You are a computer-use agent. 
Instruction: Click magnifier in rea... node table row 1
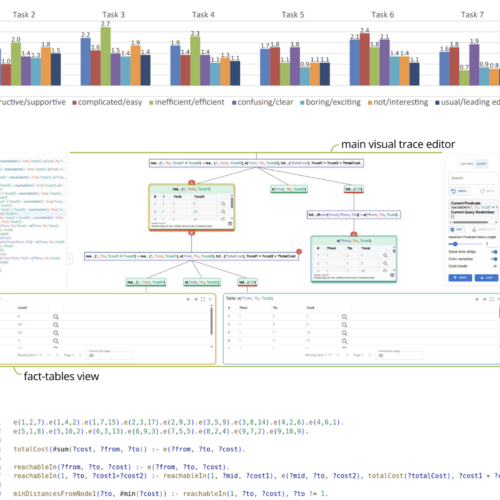pyautogui.click(x=223, y=204)
